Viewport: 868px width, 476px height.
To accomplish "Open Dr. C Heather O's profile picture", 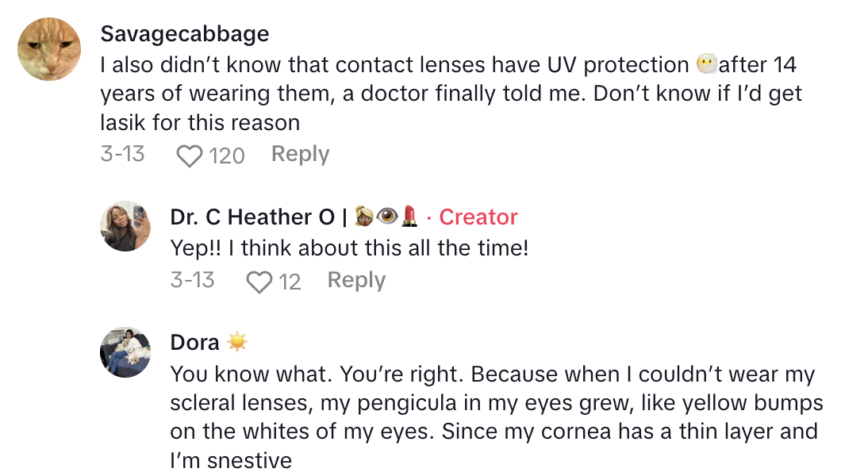I will pyautogui.click(x=125, y=226).
